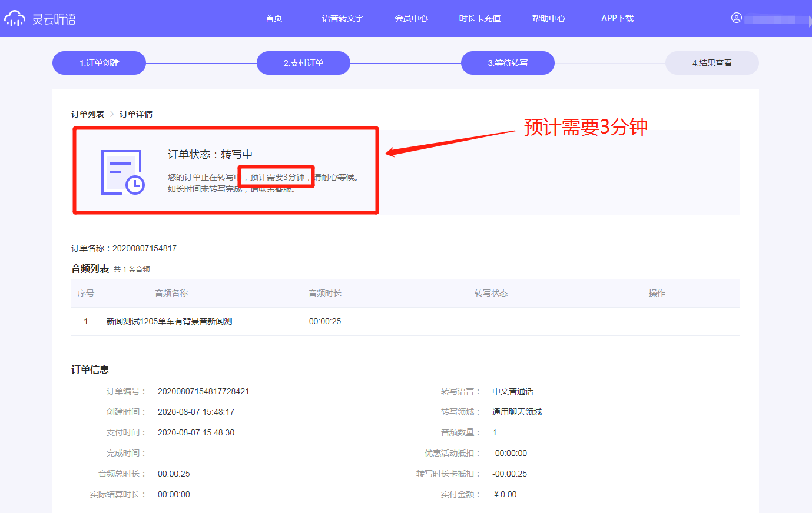Click the 灵云听语 cloud logo icon
The height and width of the screenshot is (513, 812).
coord(15,19)
